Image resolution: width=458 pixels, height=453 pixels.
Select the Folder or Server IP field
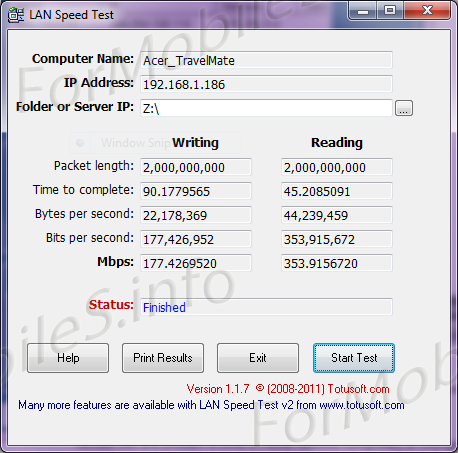(266, 108)
